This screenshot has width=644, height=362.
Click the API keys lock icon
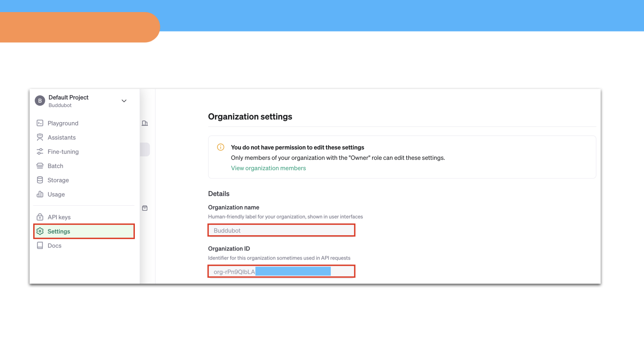point(40,217)
